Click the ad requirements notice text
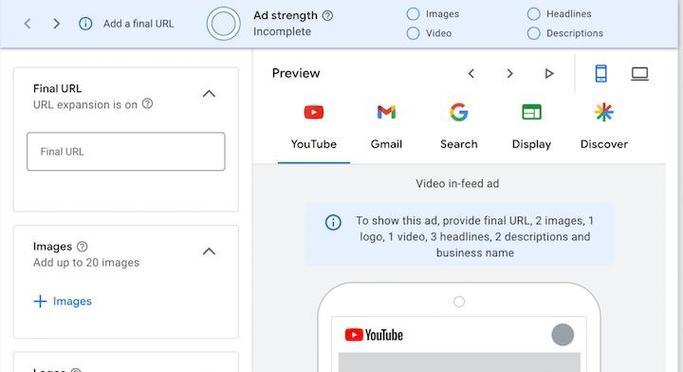 475,237
